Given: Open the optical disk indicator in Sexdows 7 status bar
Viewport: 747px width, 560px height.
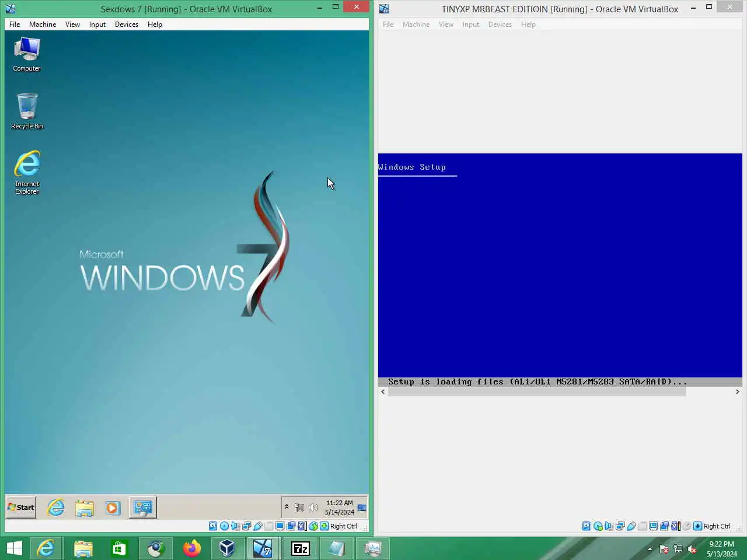Looking at the screenshot, I should pyautogui.click(x=224, y=526).
